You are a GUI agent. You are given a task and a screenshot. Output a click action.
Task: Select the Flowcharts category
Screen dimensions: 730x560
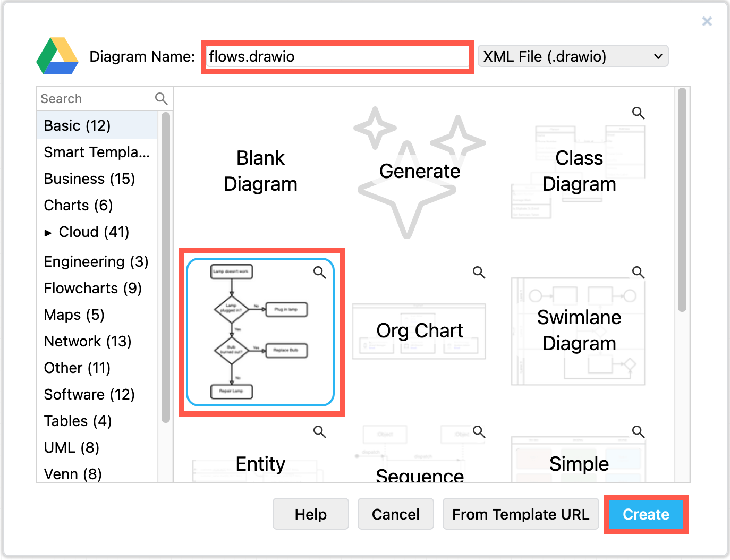(92, 288)
